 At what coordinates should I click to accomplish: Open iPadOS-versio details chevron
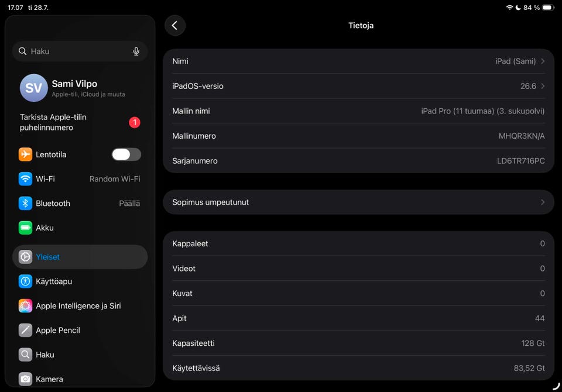543,86
